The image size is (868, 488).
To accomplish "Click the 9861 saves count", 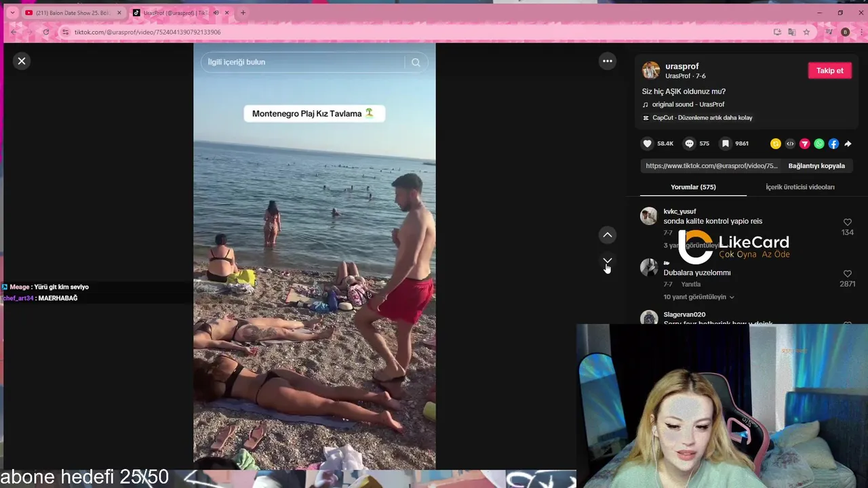I will [742, 144].
